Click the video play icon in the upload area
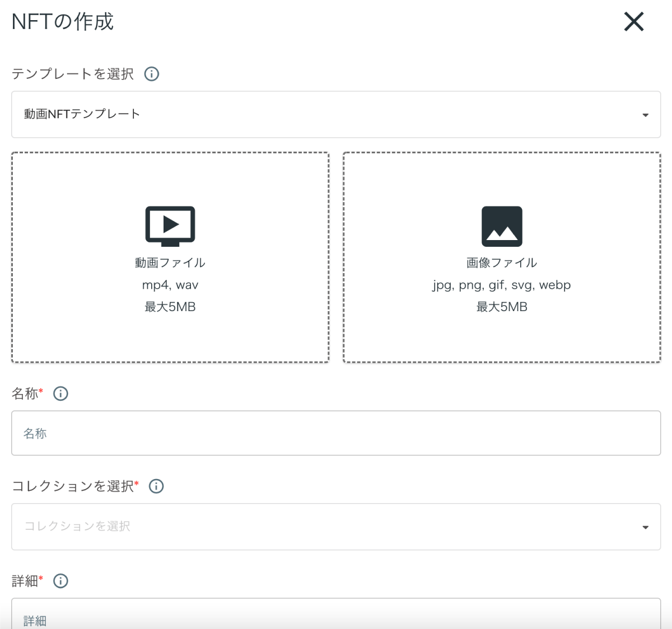 tap(170, 225)
